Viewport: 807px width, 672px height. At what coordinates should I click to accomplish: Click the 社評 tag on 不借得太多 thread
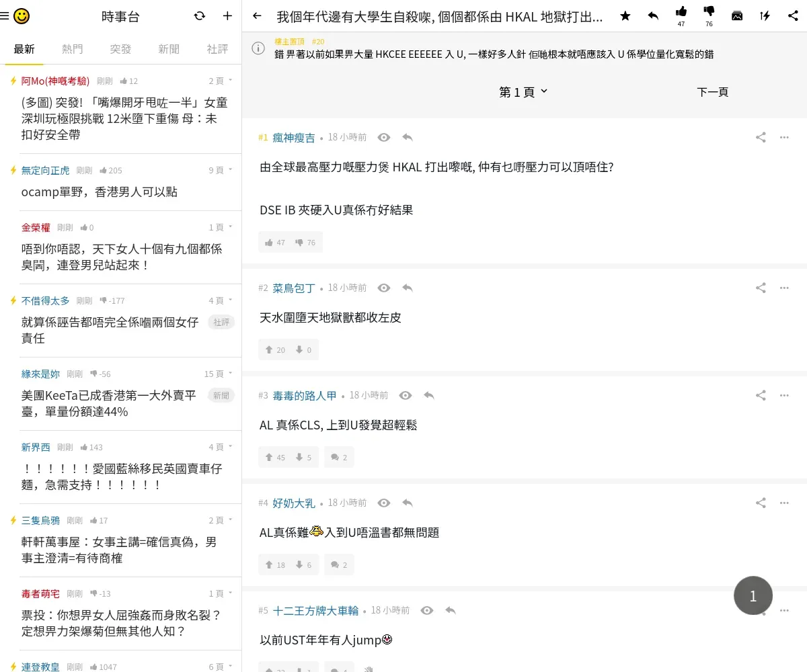pos(221,322)
